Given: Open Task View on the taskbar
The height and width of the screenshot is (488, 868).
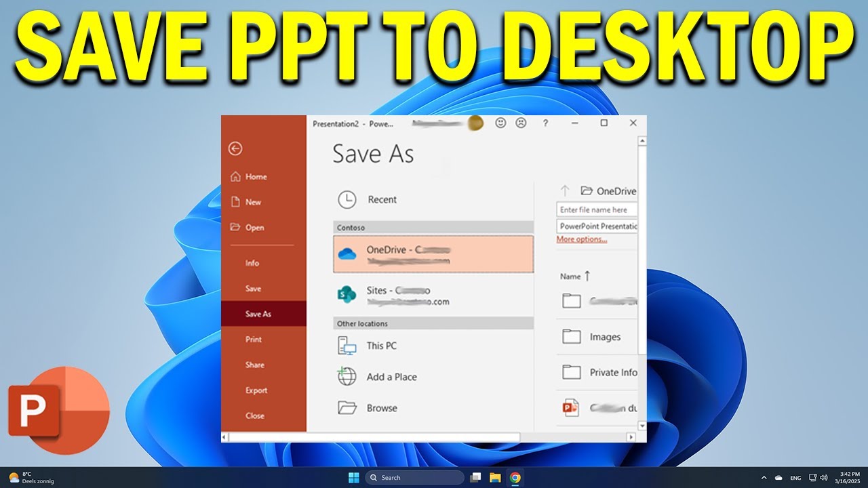Looking at the screenshot, I should [475, 477].
